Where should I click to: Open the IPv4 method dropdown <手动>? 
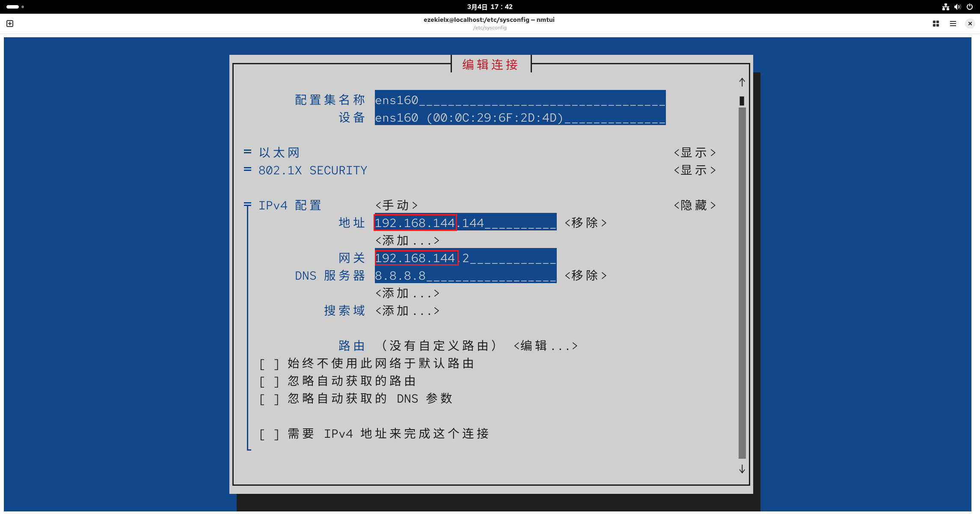(396, 205)
